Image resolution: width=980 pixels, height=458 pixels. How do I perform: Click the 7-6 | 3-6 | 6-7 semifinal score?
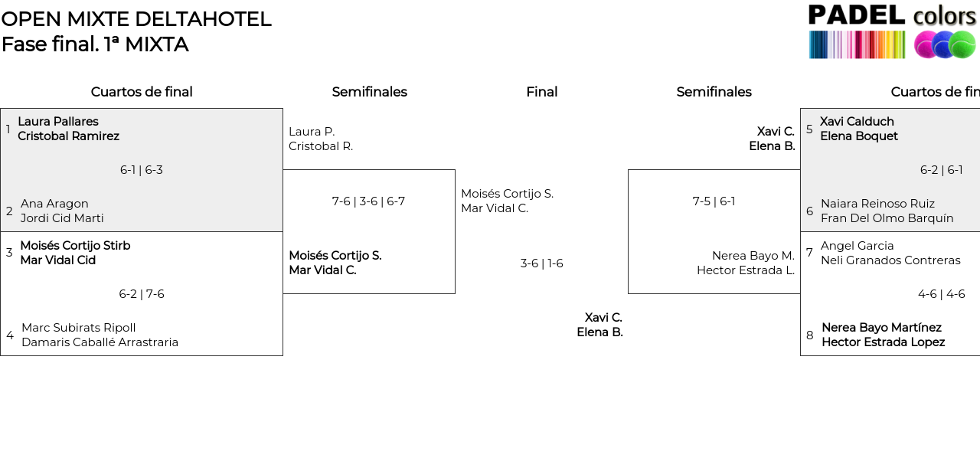(368, 201)
